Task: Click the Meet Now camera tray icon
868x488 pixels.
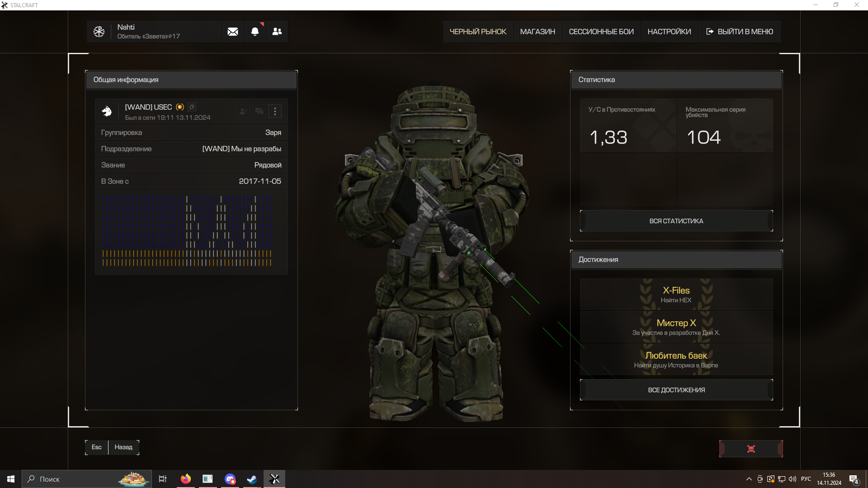Action: tap(760, 479)
